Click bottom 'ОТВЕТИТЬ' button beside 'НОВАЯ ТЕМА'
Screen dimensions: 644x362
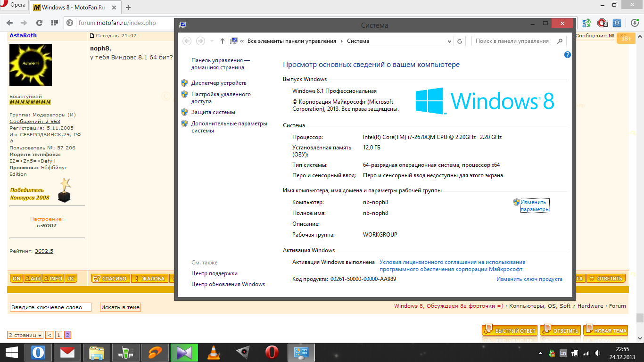561,330
